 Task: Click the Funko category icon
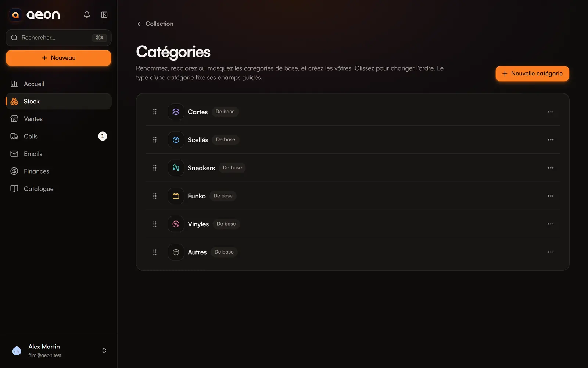click(x=176, y=196)
